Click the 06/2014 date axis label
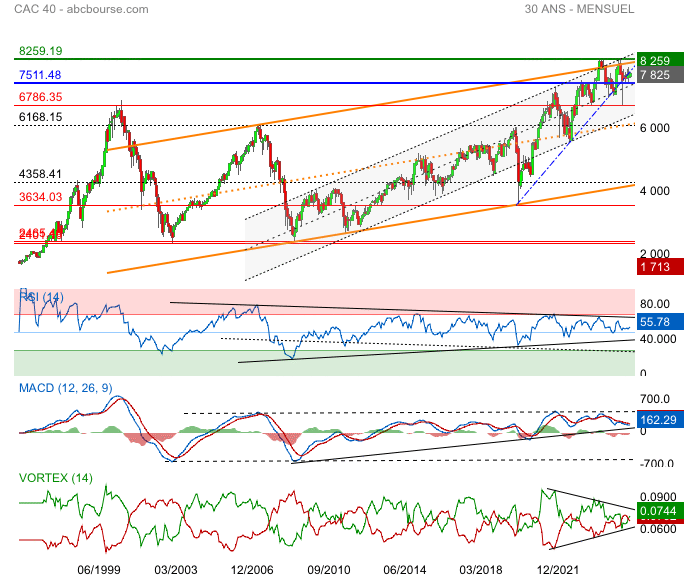 [405, 570]
